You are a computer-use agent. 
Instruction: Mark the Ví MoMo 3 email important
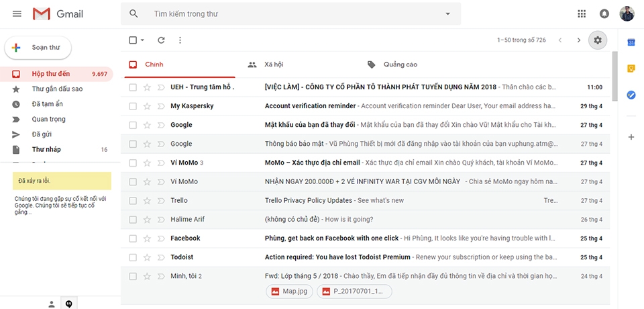160,163
